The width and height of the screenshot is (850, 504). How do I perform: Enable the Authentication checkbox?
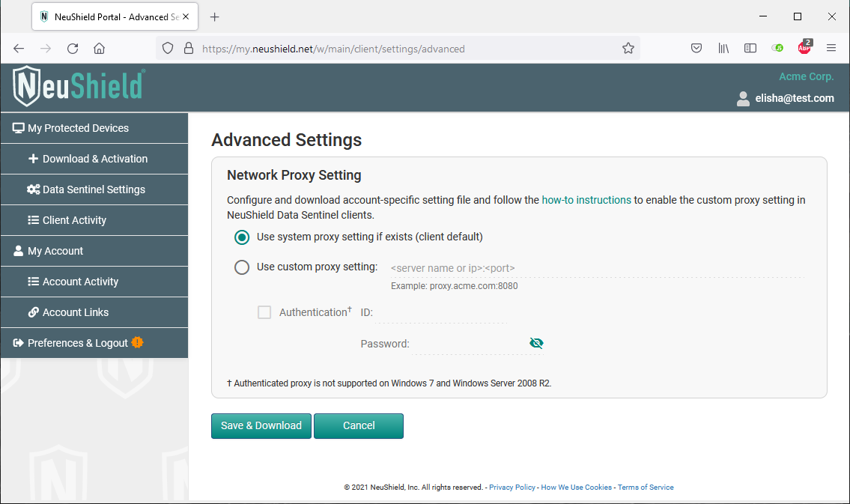(264, 312)
